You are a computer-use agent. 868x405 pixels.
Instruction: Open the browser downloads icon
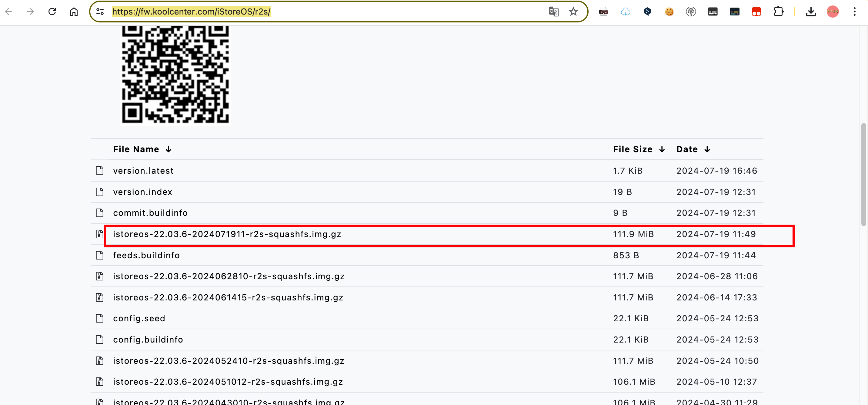pos(811,12)
